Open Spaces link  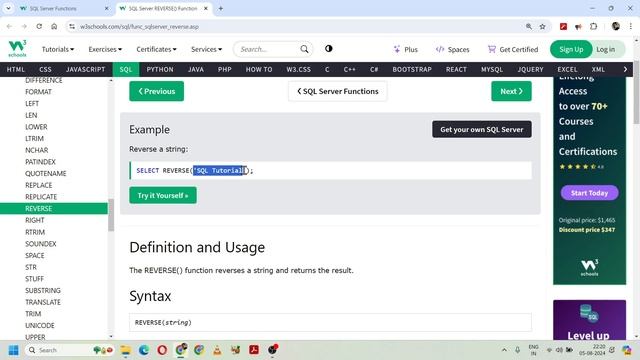[452, 49]
